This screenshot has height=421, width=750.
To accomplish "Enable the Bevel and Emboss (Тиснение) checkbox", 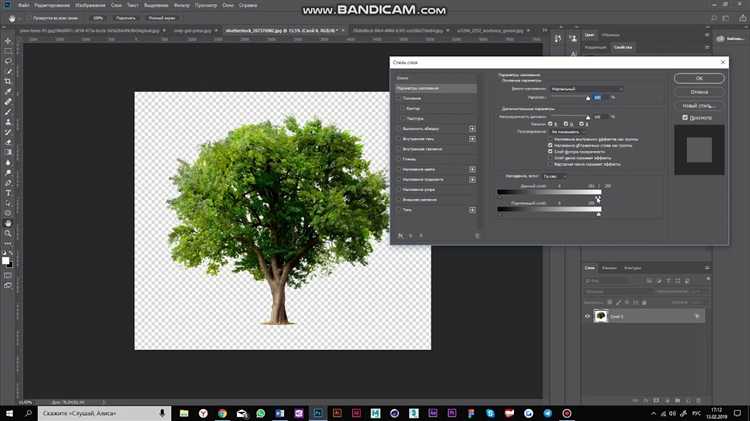I will (x=399, y=99).
